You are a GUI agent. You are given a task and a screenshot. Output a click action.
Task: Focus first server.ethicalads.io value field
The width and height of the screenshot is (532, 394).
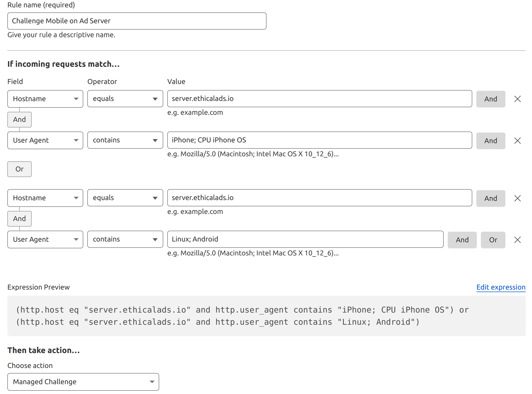click(x=320, y=99)
